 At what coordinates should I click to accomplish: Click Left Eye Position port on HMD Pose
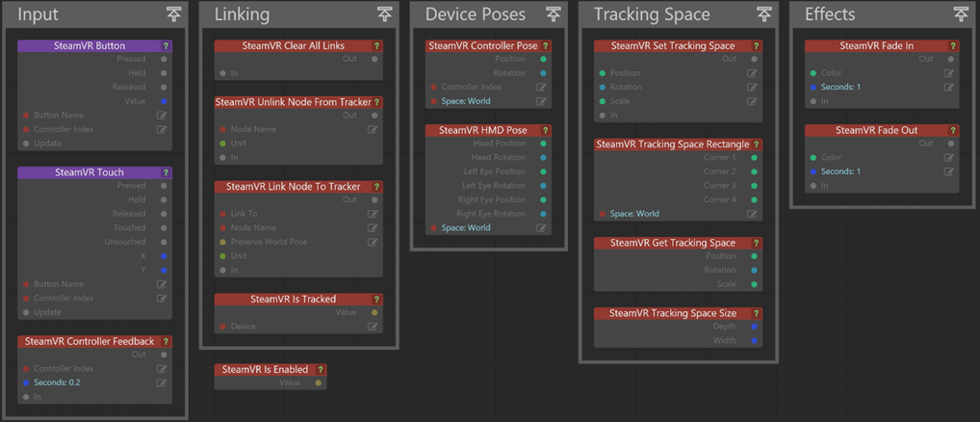coord(543,171)
